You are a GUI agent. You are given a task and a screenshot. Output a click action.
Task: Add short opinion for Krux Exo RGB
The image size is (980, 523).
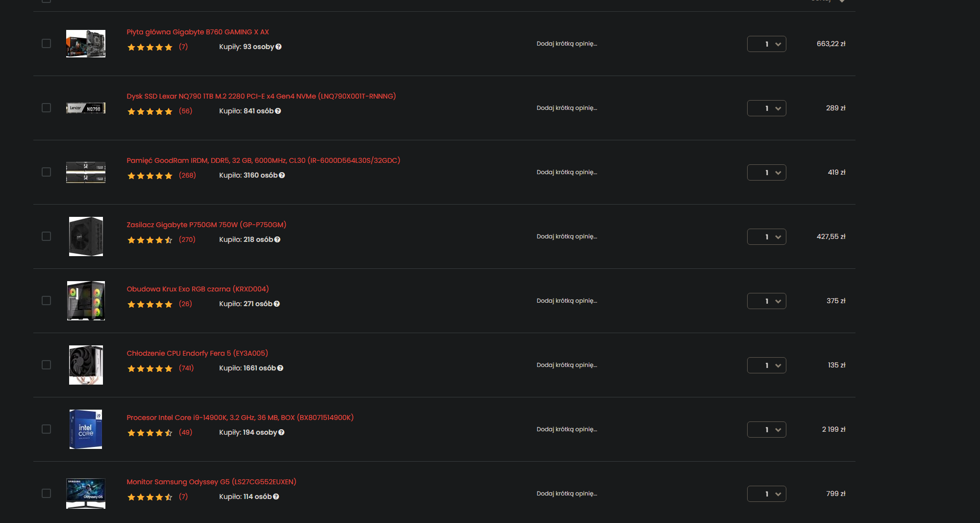click(x=567, y=301)
